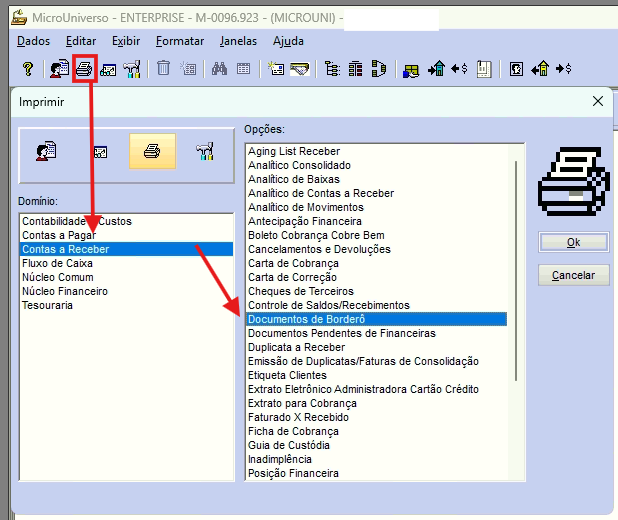Click the Opções list vertical scrollbar
Viewport: 618px width, 520px height.
pos(516,270)
